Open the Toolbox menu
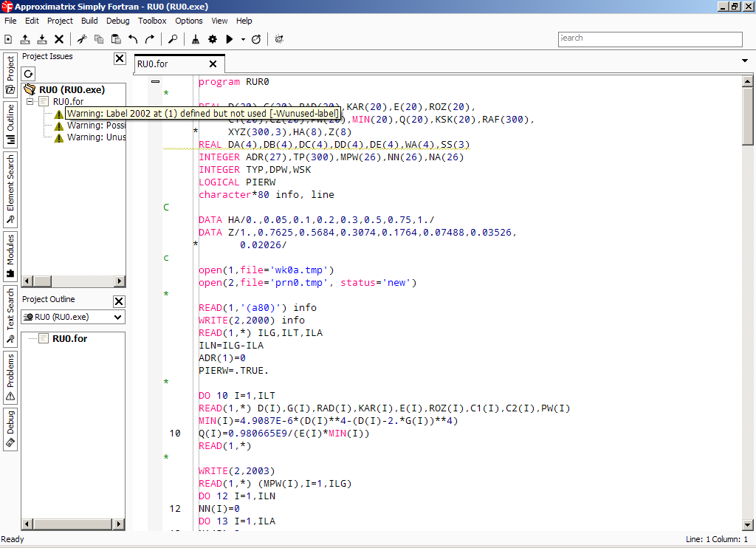Image resolution: width=756 pixels, height=548 pixels. tap(152, 21)
